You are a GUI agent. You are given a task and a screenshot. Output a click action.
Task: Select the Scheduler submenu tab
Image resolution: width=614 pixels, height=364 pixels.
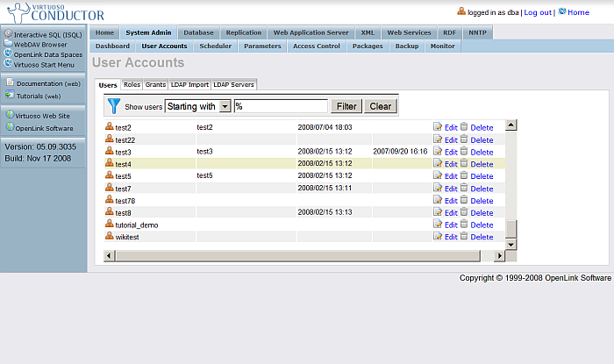pos(216,46)
